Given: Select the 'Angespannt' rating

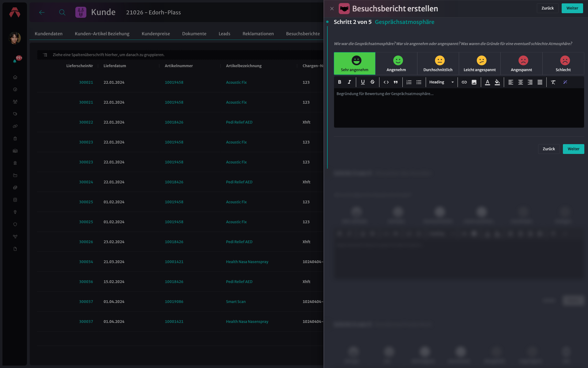Looking at the screenshot, I should (522, 63).
